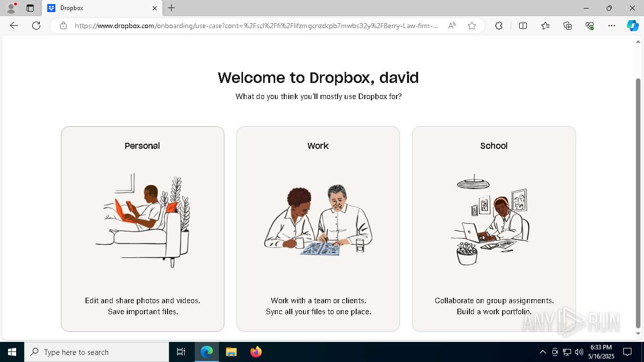Open File Explorer from taskbar
The width and height of the screenshot is (644, 362).
pyautogui.click(x=231, y=352)
